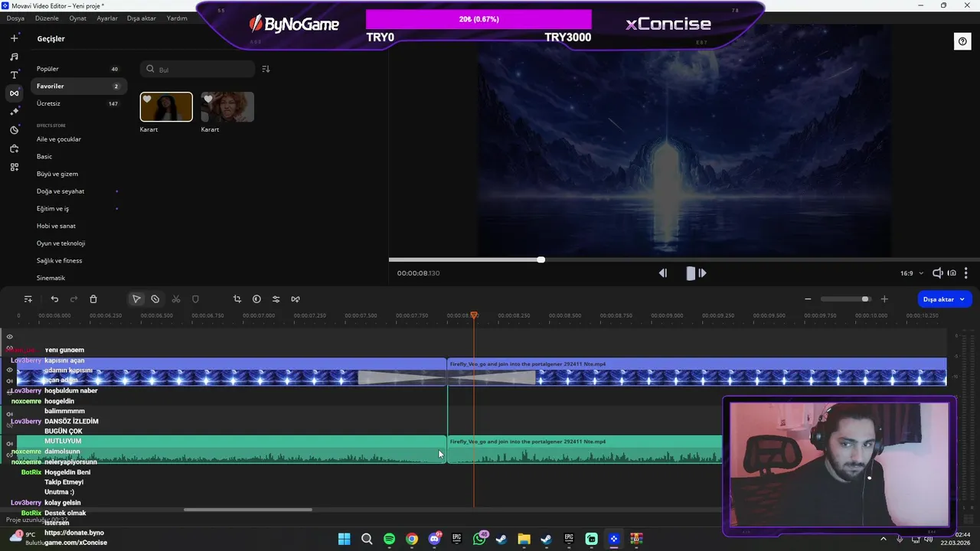Select the Favoriler transitions tab

(78, 86)
